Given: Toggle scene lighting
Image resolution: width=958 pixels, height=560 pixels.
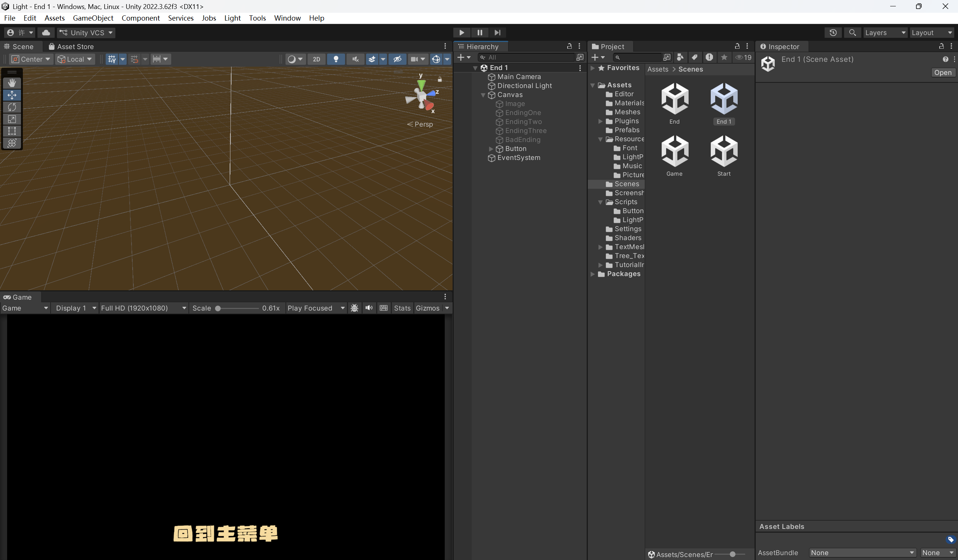Looking at the screenshot, I should click(336, 59).
